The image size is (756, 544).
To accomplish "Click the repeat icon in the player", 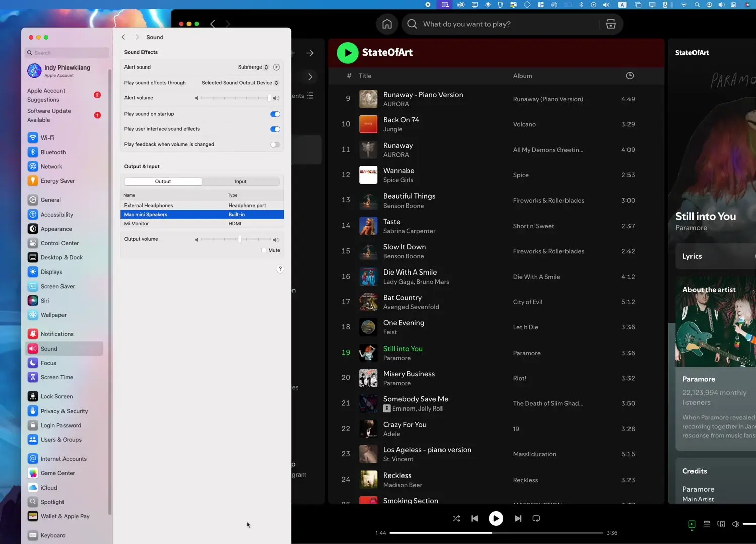I will coord(536,518).
